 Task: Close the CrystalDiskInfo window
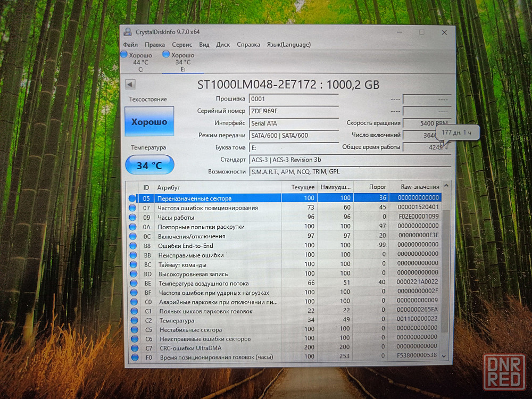[x=444, y=32]
